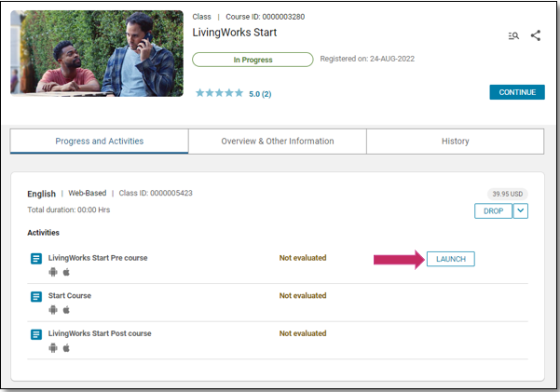
Task: Click Total duration: 00:00 Hrs text
Action: tap(69, 210)
